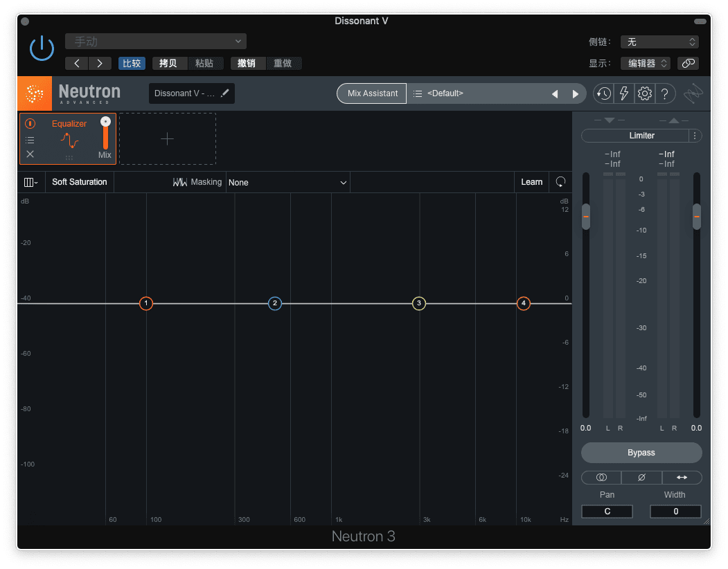The height and width of the screenshot is (569, 728).
Task: Click the 粘贴 paste button
Action: click(204, 63)
